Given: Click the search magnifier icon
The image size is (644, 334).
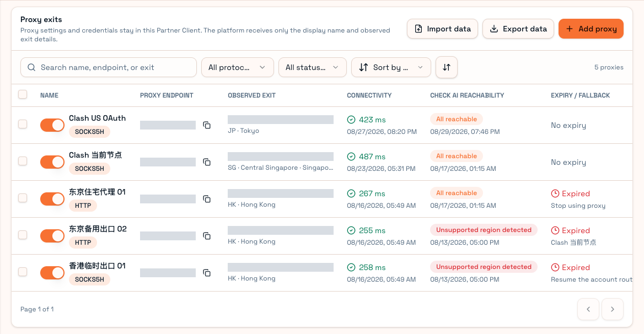Looking at the screenshot, I should pyautogui.click(x=31, y=67).
